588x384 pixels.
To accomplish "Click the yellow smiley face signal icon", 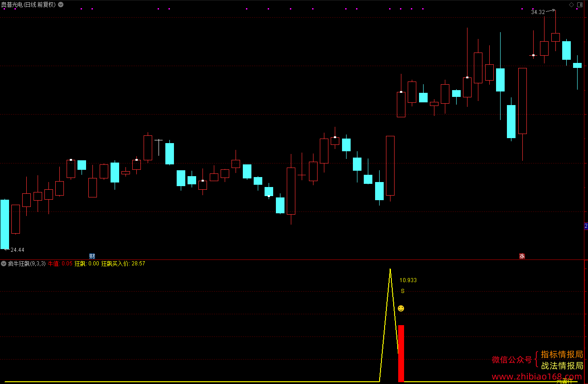I will coord(401,308).
